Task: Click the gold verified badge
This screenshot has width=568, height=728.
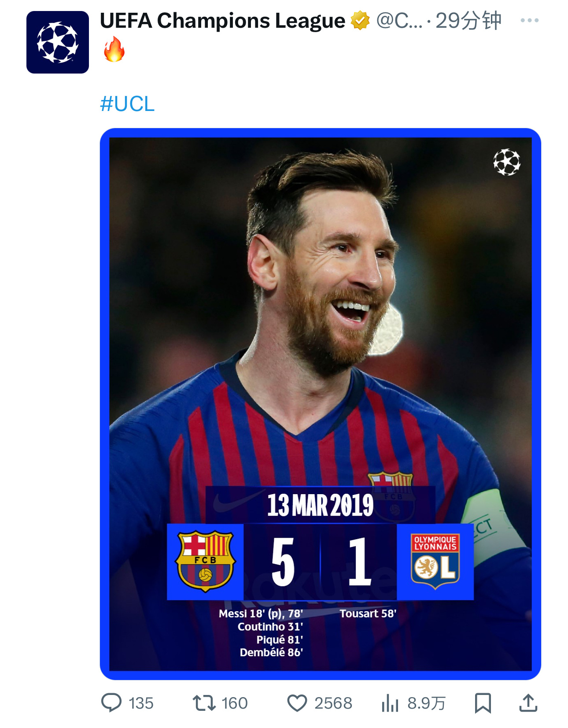Action: [x=360, y=21]
